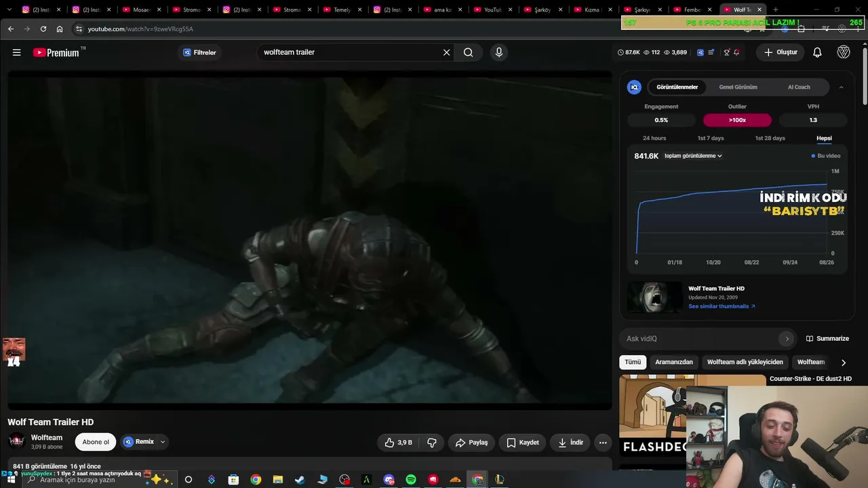Collapse the vidIQ panel with chevron

click(841, 87)
